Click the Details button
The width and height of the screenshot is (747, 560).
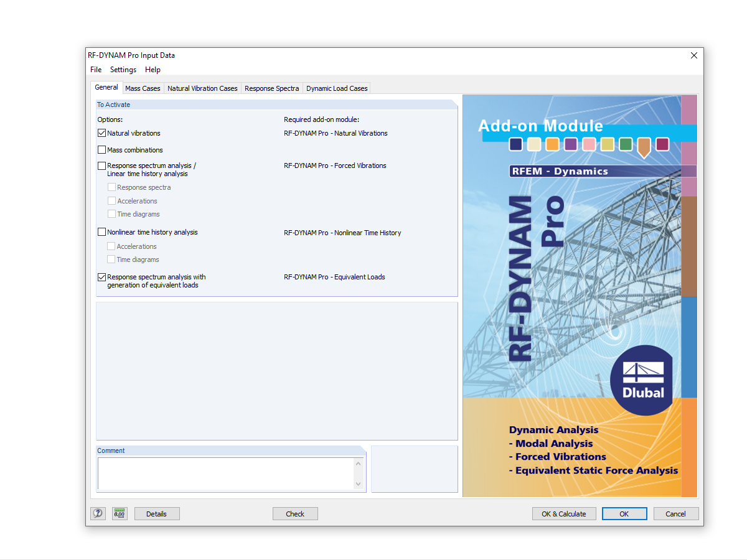(x=157, y=513)
